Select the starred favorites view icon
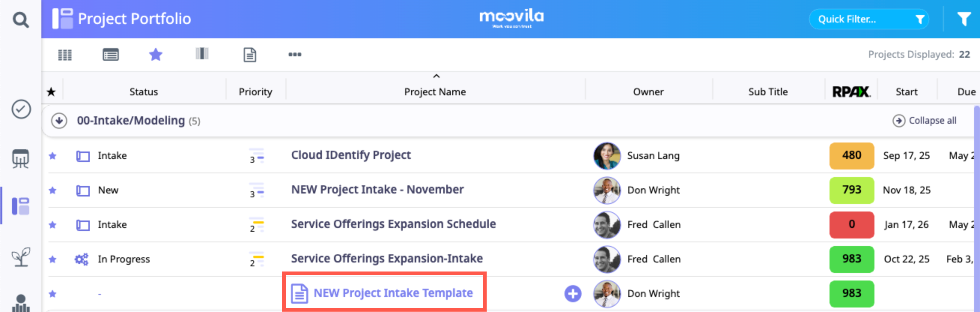Viewport: 980px width, 312px height. pyautogui.click(x=156, y=54)
